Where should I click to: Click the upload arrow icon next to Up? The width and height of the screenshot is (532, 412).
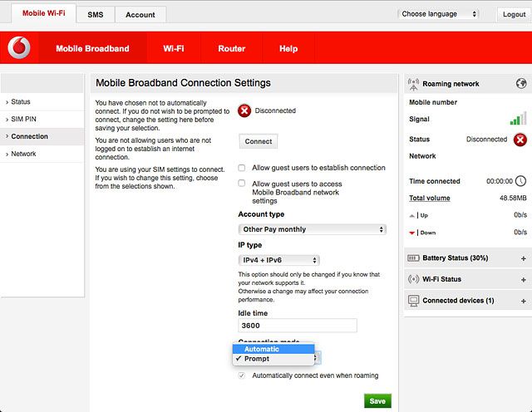click(x=412, y=216)
